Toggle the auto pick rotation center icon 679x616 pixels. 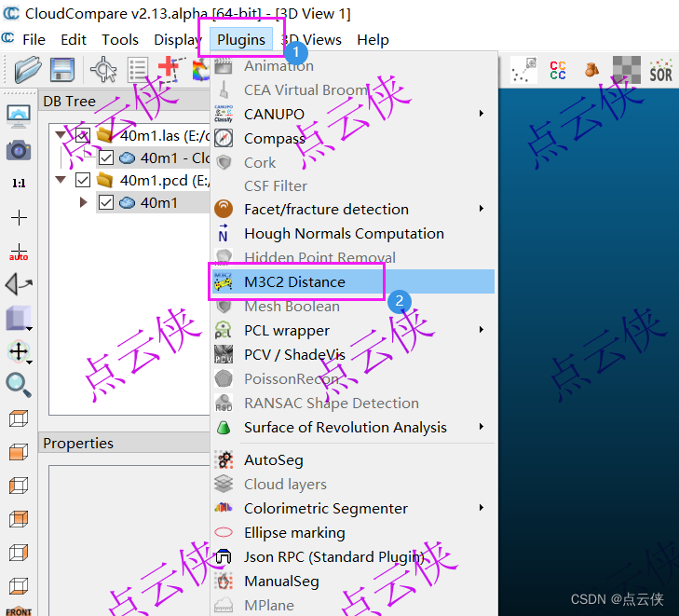(19, 253)
